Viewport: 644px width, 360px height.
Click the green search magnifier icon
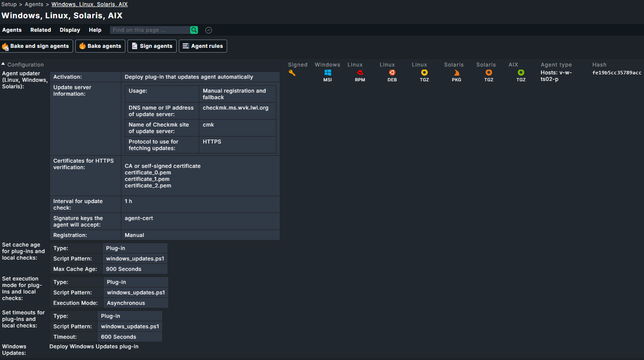click(194, 30)
